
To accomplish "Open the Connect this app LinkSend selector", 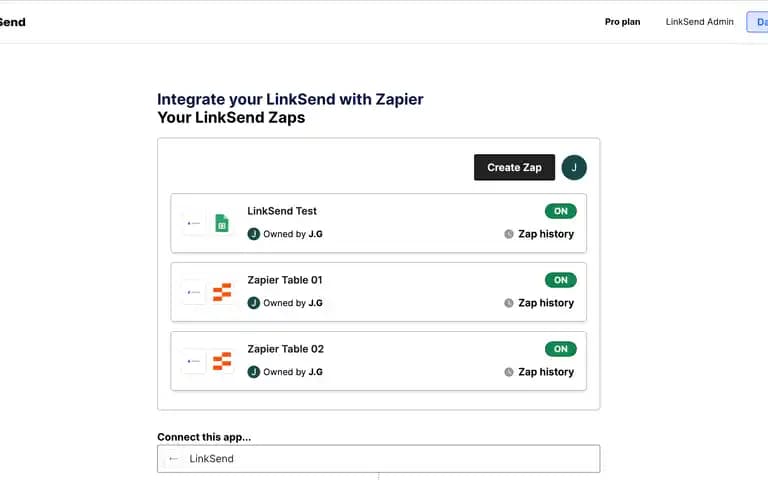I will coord(379,459).
